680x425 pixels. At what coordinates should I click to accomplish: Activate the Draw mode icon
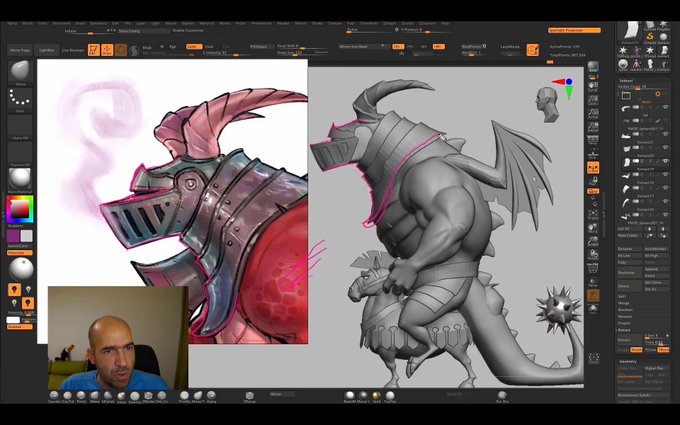(107, 50)
